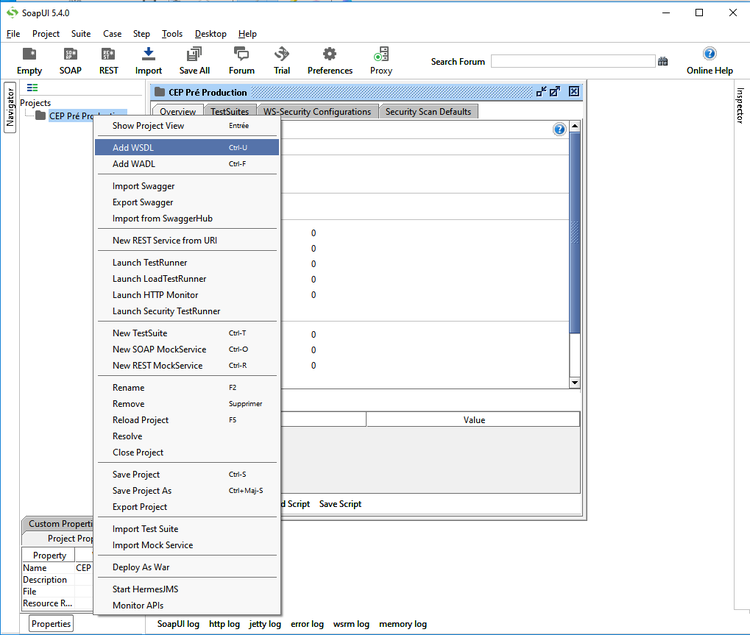Viewport: 750px width, 635px height.
Task: Select Close Project
Action: click(x=187, y=453)
